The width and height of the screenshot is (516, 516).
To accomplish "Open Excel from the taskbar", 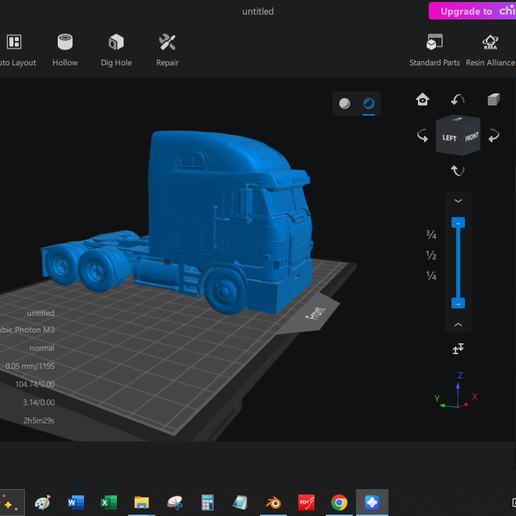I will coord(109,502).
